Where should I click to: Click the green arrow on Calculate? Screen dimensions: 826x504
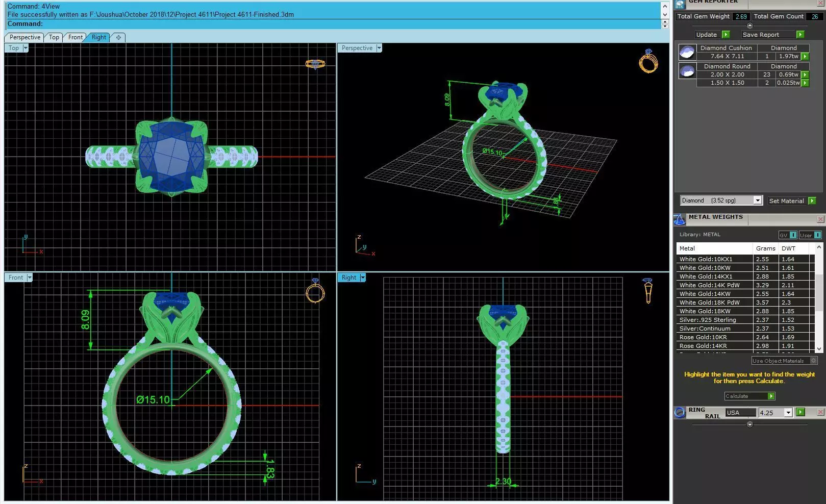click(x=771, y=396)
